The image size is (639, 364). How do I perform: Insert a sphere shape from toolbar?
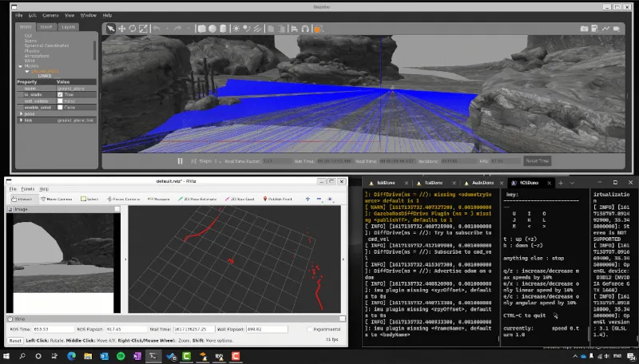coord(213,28)
